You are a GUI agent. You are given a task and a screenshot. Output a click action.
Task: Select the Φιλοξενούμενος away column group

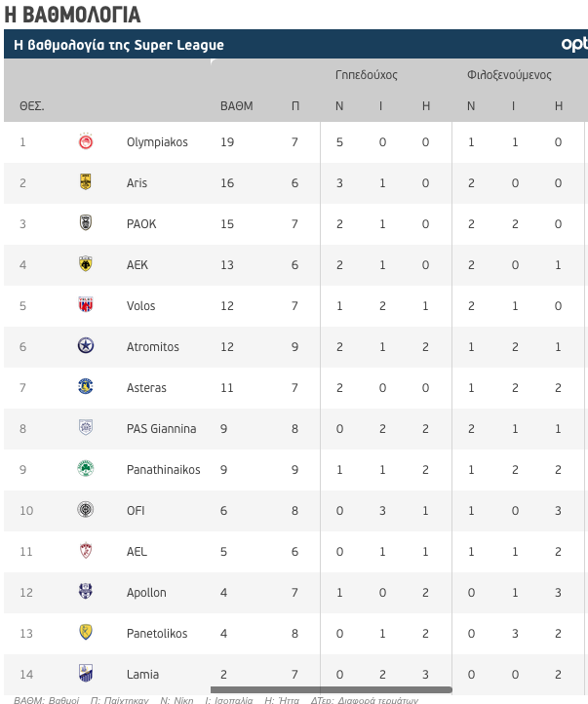509,74
